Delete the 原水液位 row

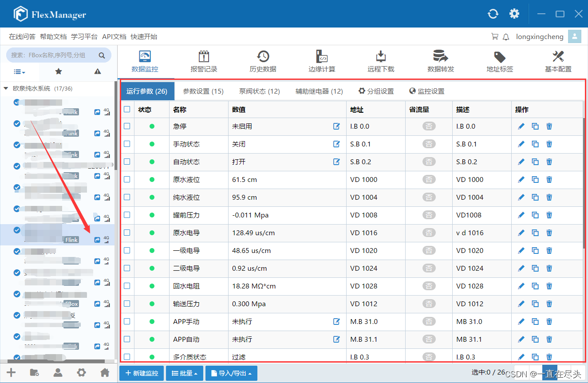click(x=549, y=180)
